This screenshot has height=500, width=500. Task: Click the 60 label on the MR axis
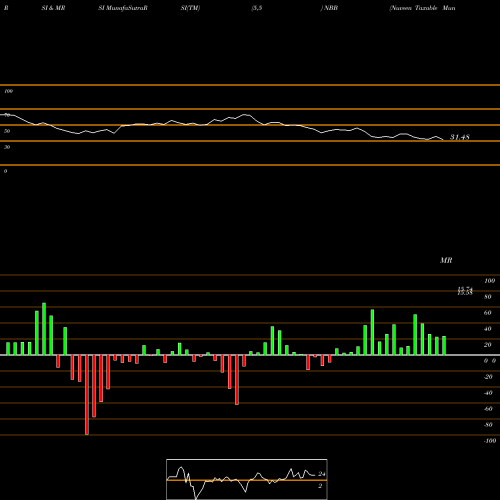click(488, 313)
